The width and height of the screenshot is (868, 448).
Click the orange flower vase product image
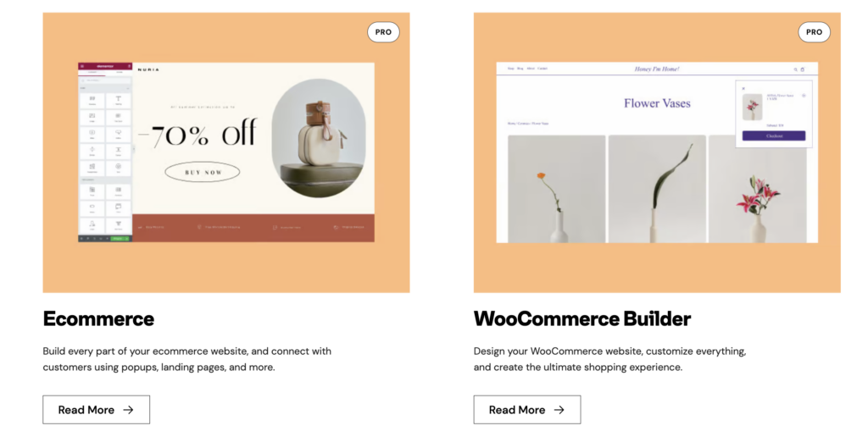point(556,189)
